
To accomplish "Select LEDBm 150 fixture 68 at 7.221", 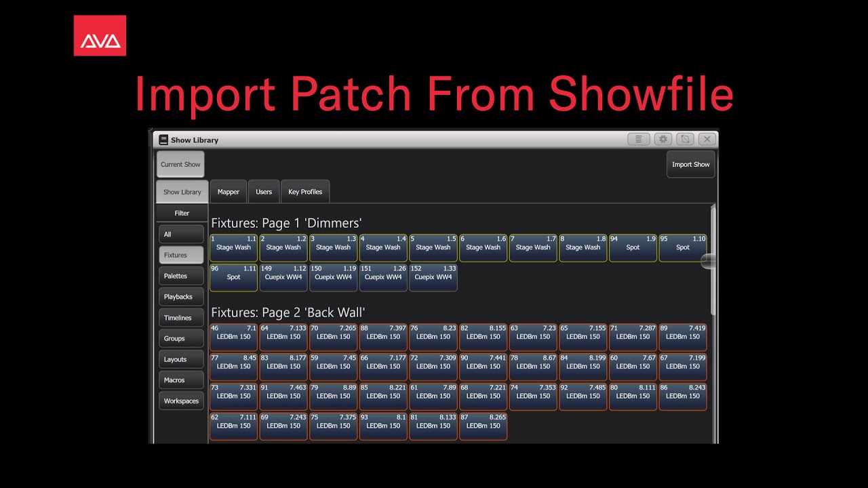I will click(x=484, y=396).
